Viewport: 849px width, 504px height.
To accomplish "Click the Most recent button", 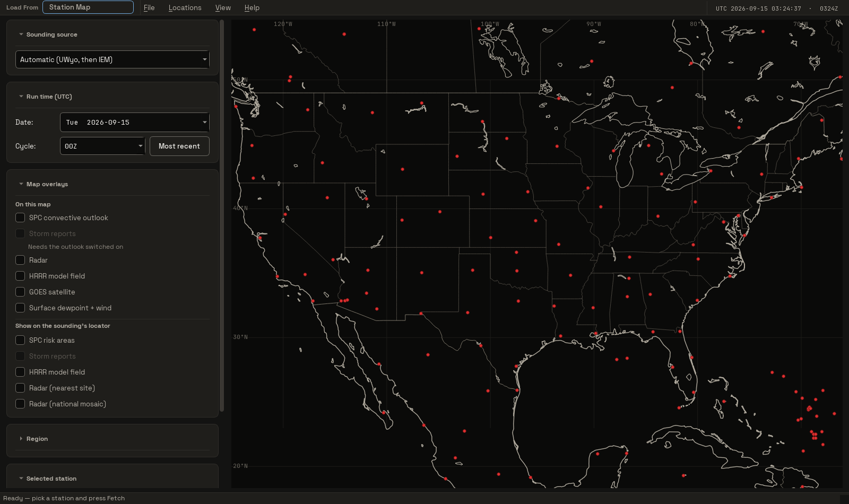I will pos(179,146).
